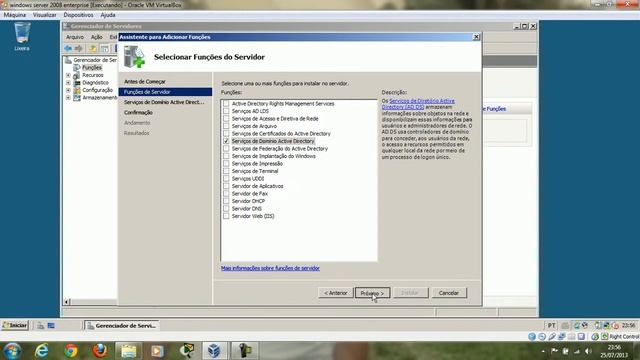Click the Diagnóstico node icon in tree
The height and width of the screenshot is (360, 640).
[77, 82]
